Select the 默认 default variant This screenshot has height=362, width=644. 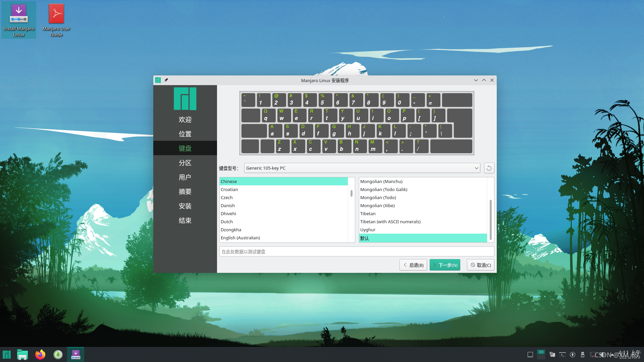[423, 238]
